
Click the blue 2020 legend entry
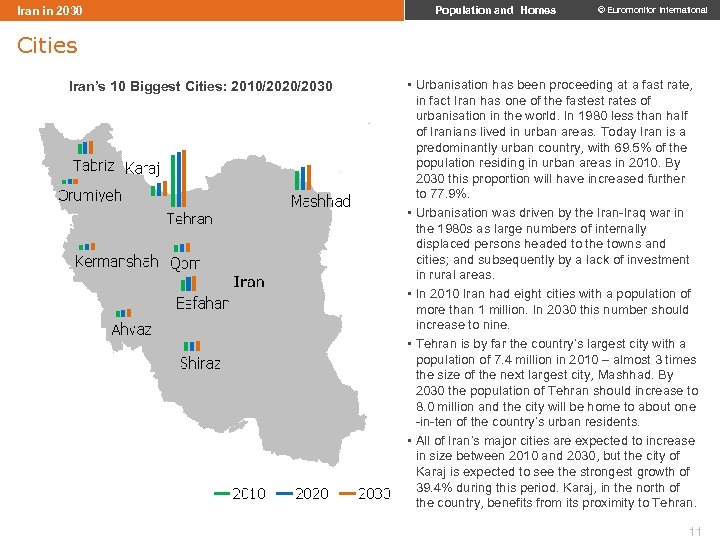(x=303, y=494)
